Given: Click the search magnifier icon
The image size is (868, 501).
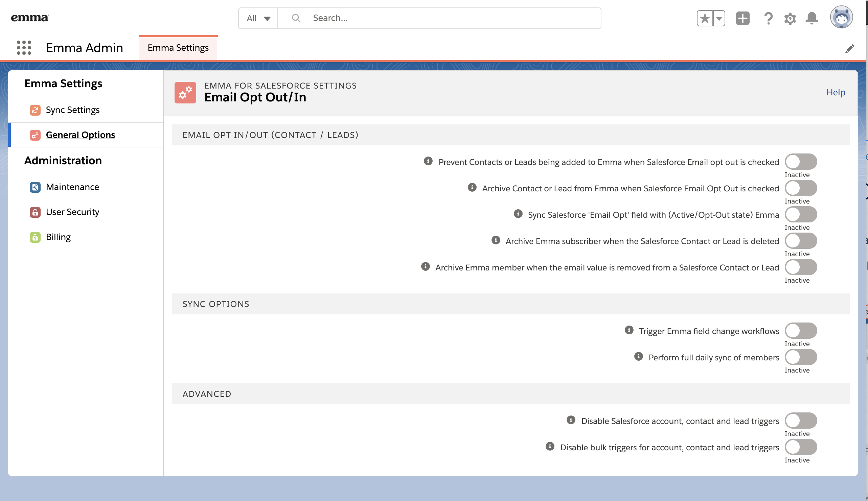Looking at the screenshot, I should point(296,18).
